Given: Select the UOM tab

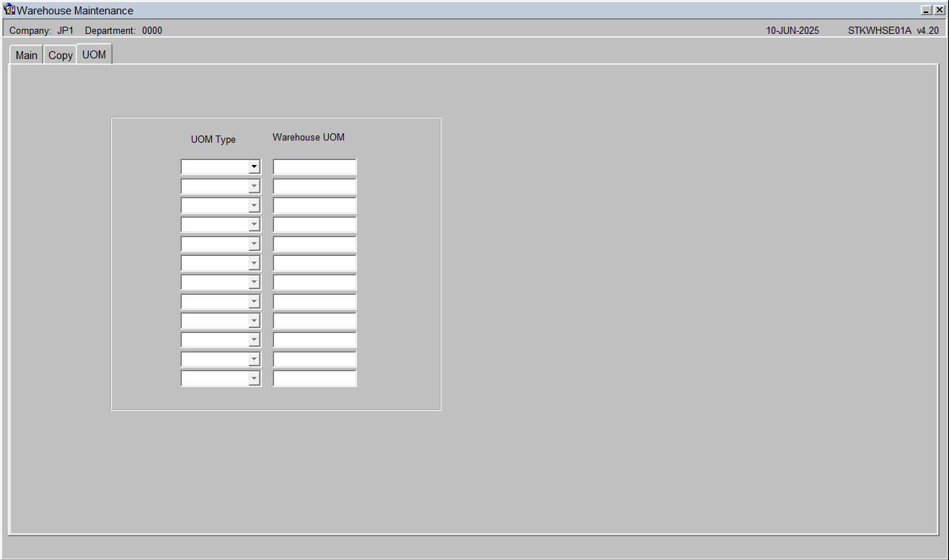Looking at the screenshot, I should (x=94, y=55).
